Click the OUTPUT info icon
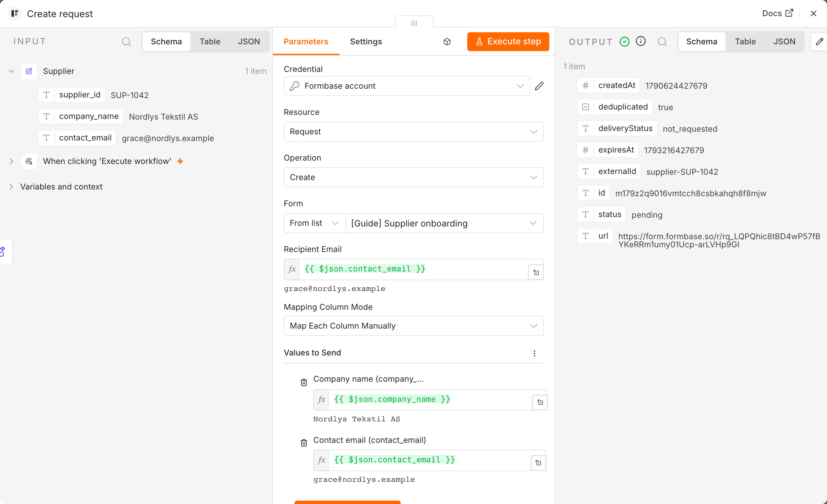 coord(641,41)
